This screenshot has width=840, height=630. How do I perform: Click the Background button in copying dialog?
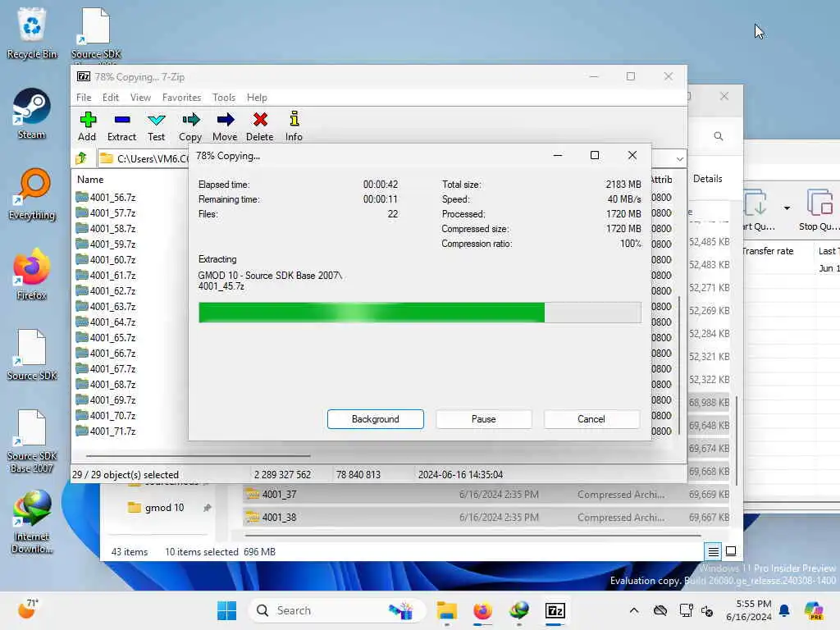[x=376, y=419]
